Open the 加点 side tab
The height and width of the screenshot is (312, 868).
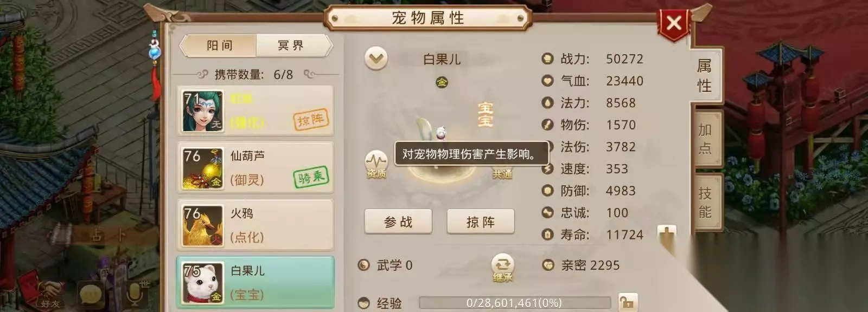[705, 139]
